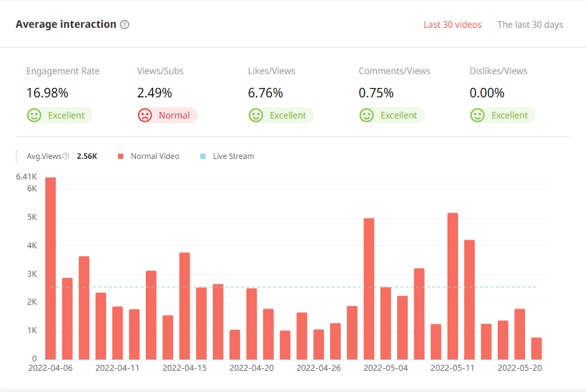Image resolution: width=586 pixels, height=392 pixels.
Task: Click red sad face under Views/Subs
Action: (x=145, y=115)
